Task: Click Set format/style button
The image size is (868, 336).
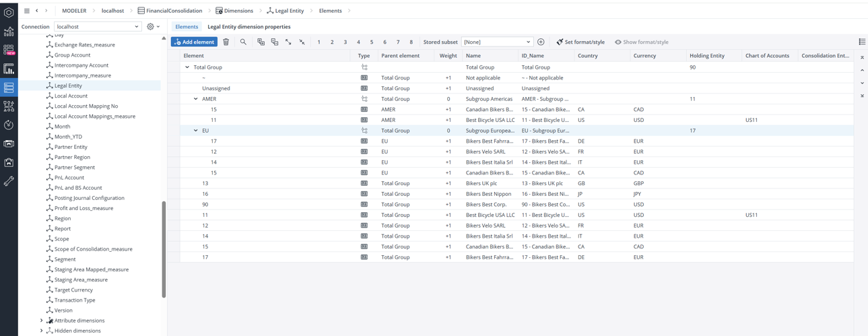Action: 580,42
